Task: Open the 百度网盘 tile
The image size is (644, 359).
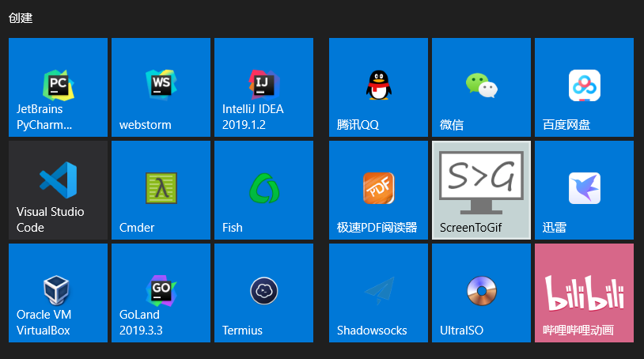Action: click(x=584, y=88)
